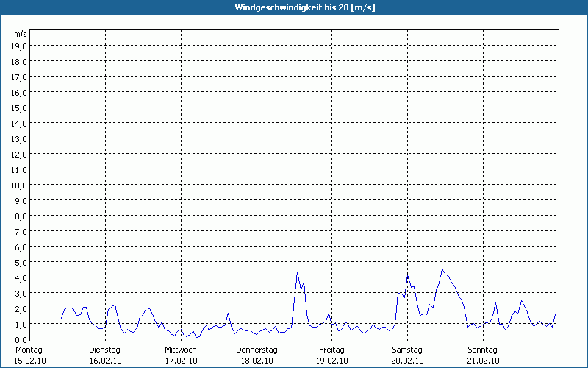This screenshot has width=588, height=368.
Task: Click the 'Montag' day label
Action: point(29,350)
